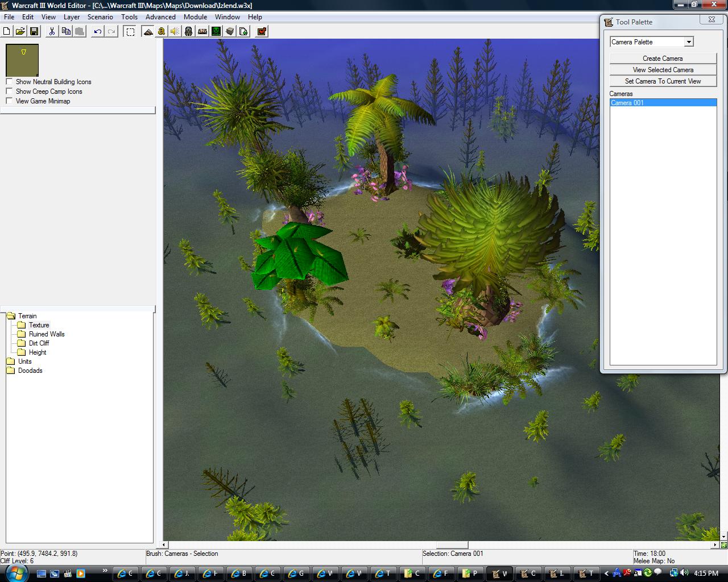Image resolution: width=728 pixels, height=582 pixels.
Task: Select the Terrain folder in tree
Action: (27, 316)
